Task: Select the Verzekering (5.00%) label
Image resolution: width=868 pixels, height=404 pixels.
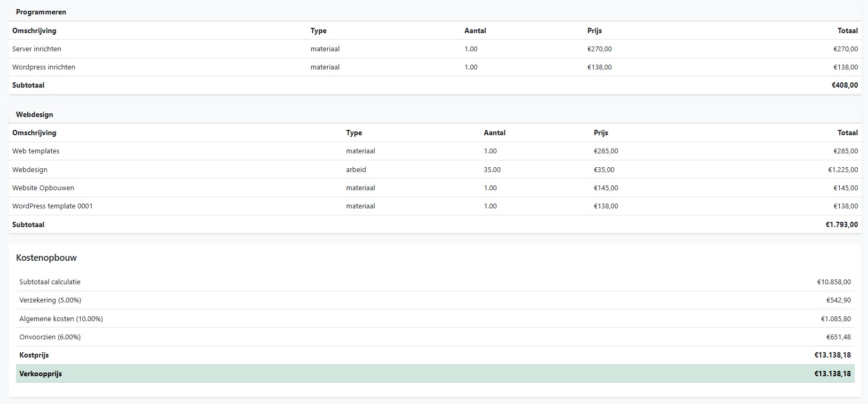Action: [50, 300]
